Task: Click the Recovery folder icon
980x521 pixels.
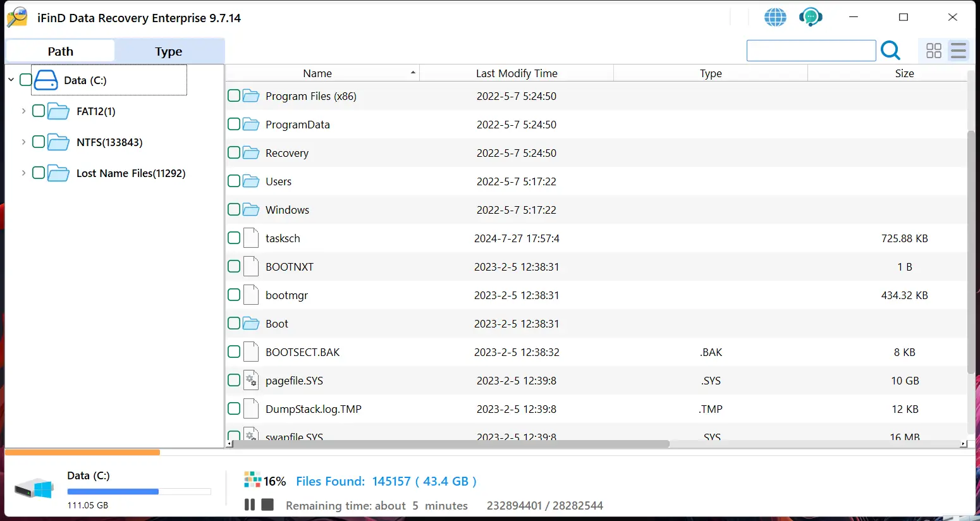Action: coord(251,153)
